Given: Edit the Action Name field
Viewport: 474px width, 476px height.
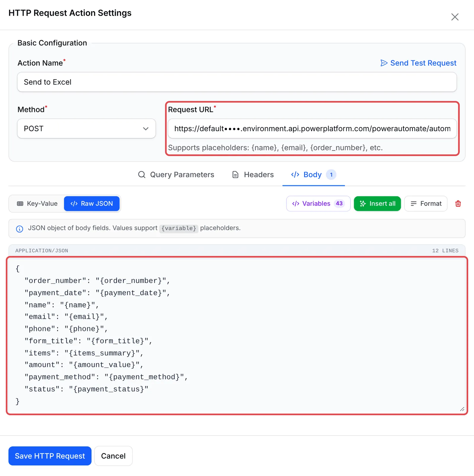Looking at the screenshot, I should tap(237, 82).
